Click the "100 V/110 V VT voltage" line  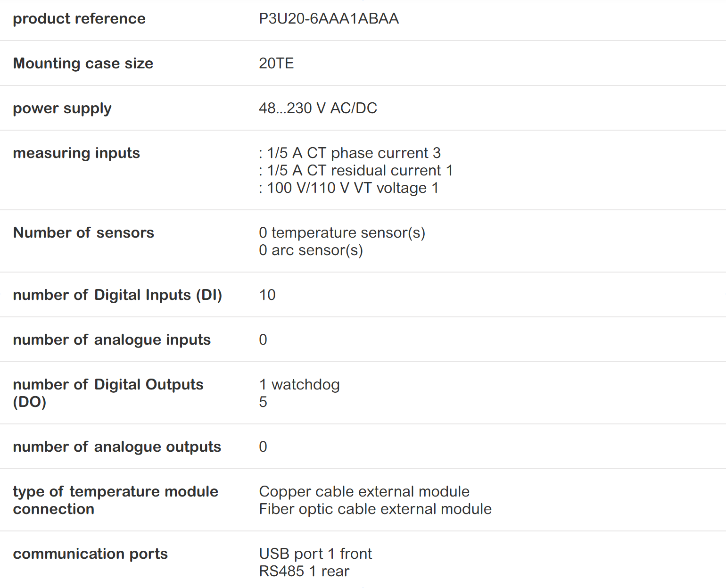(x=349, y=188)
